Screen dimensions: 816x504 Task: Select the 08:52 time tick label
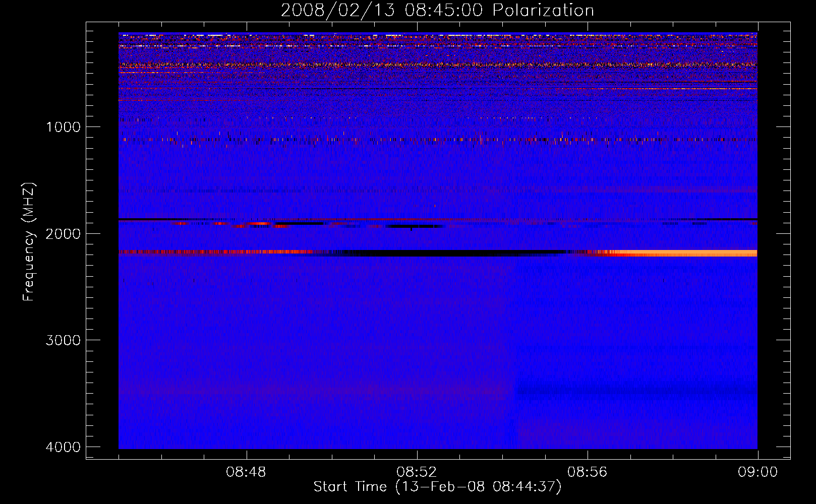tap(417, 472)
